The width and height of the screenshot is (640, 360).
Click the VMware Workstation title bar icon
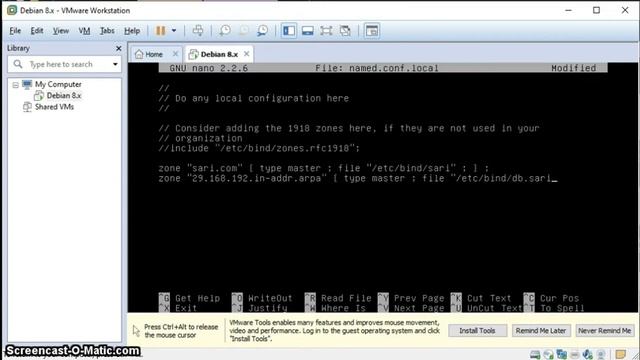pos(12,10)
